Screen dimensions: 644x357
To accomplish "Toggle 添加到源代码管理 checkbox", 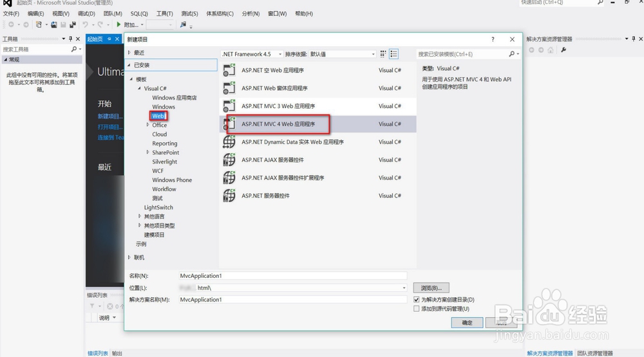I will point(417,309).
